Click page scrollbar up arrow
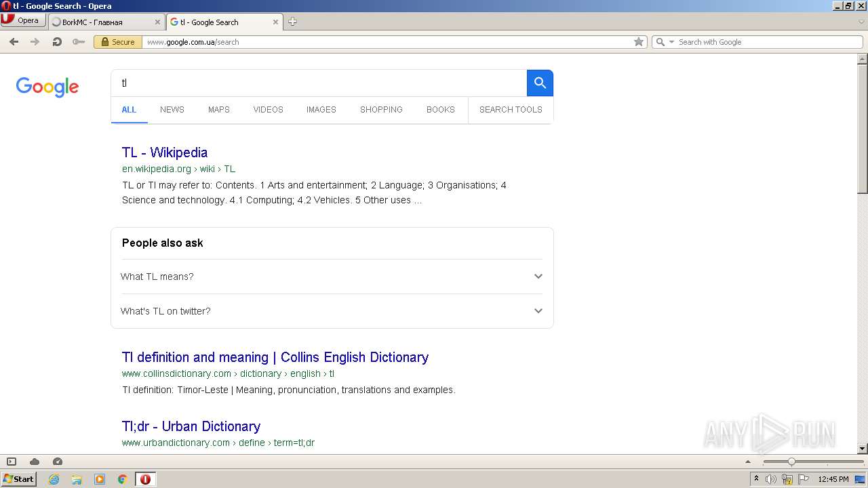This screenshot has height=488, width=868. click(863, 59)
